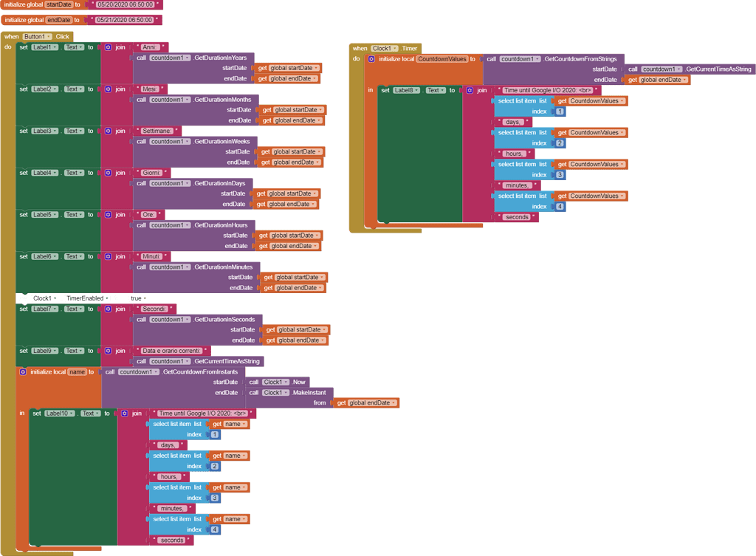Screen dimensions: 756x556
Task: Click the endDate variable name in initialize global
Action: pos(58,20)
